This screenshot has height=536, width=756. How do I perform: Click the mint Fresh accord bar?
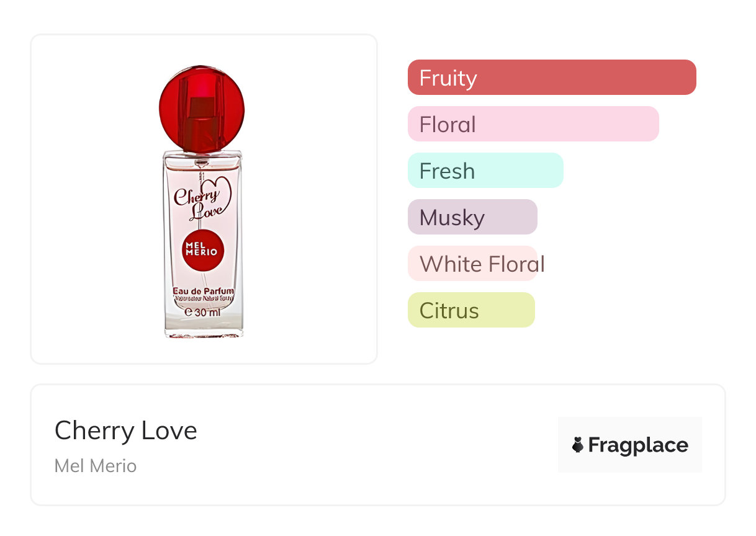(x=485, y=171)
